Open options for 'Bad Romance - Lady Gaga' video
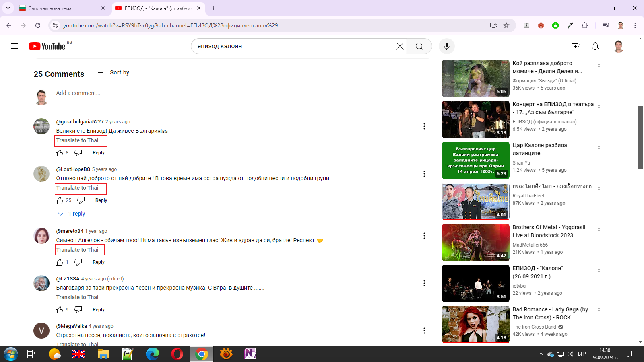 (599, 311)
